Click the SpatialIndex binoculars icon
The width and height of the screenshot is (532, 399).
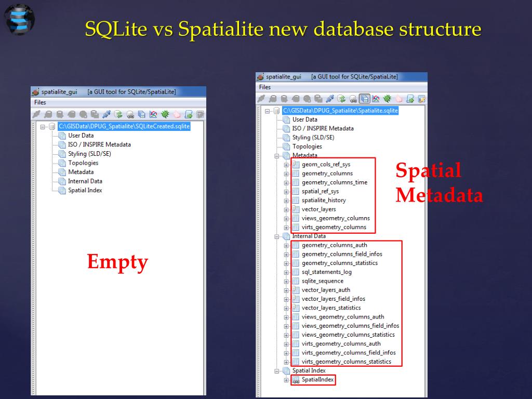click(x=296, y=380)
